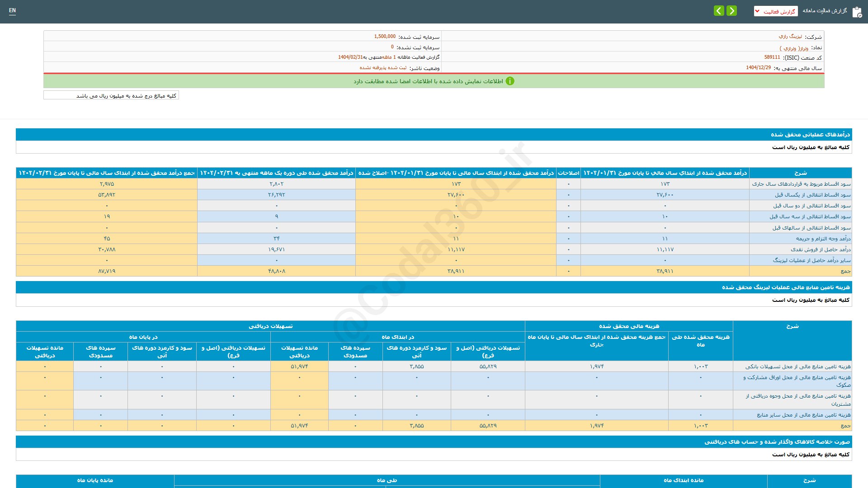Click the red dropdown arrow of report selector
868x488 pixels.
(x=757, y=11)
